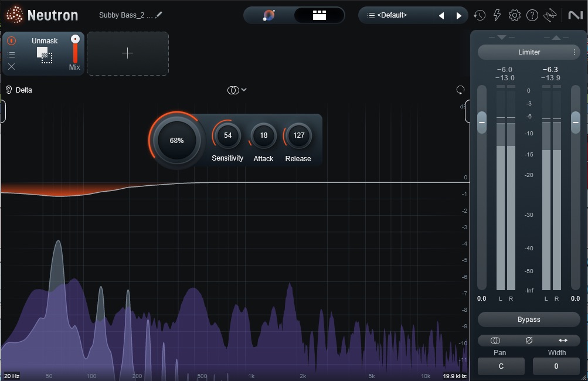588x381 pixels.
Task: Click the Unmask module icon
Action: click(45, 55)
